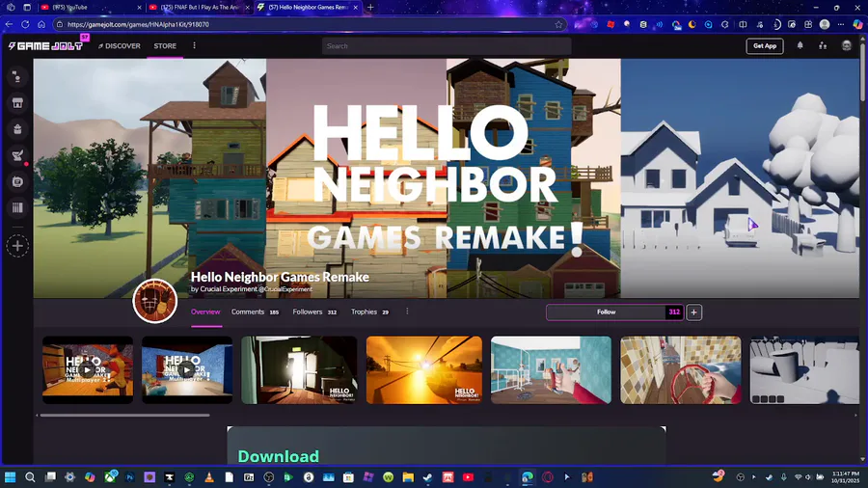Click the media strip horizontal scrollbar
Screen dimensions: 868x488
click(x=124, y=415)
